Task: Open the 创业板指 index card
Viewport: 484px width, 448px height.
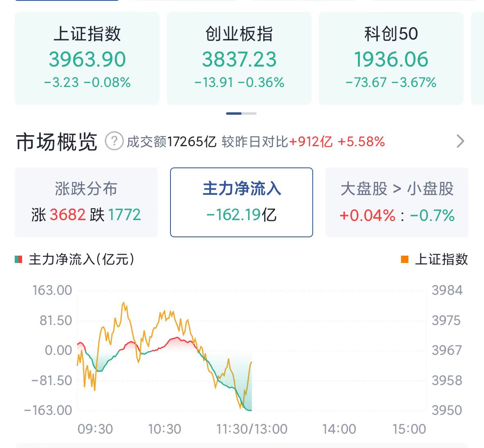Action: coord(239,58)
